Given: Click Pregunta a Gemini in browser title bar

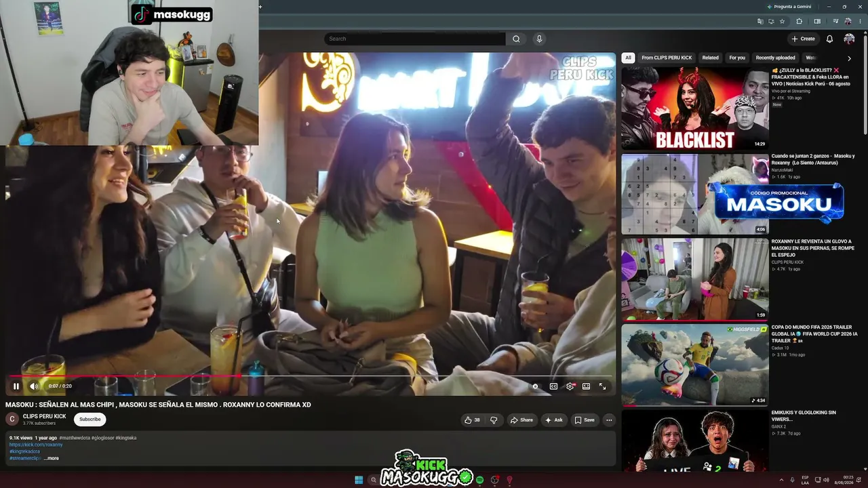Looking at the screenshot, I should (789, 7).
